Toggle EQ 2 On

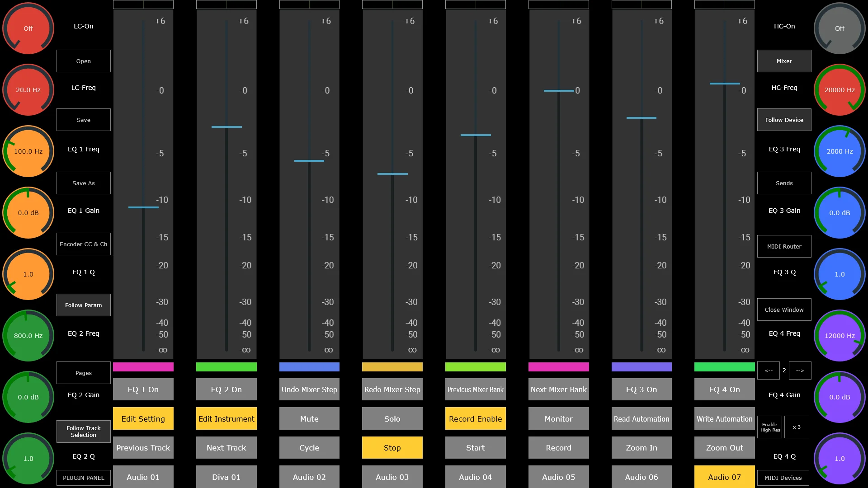226,389
